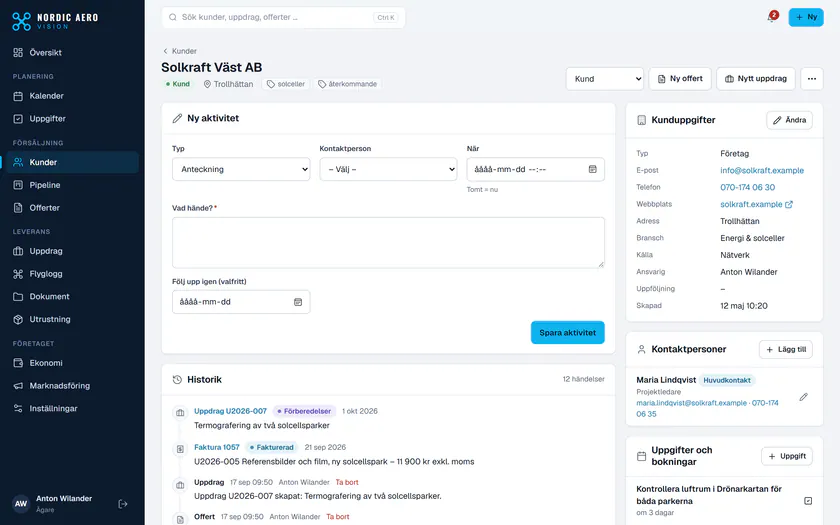Open calendar picker in Följ upp igen field
This screenshot has width=840, height=525.
tap(298, 302)
